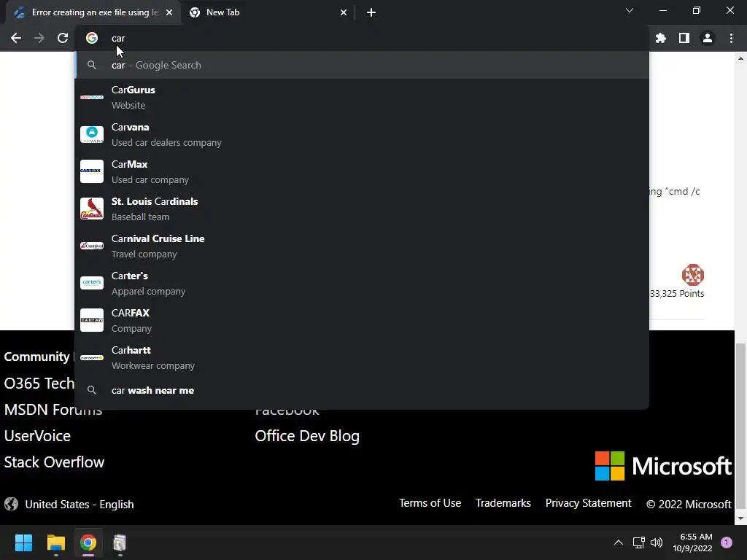747x560 pixels.
Task: Show hidden system tray icons
Action: pos(619,542)
